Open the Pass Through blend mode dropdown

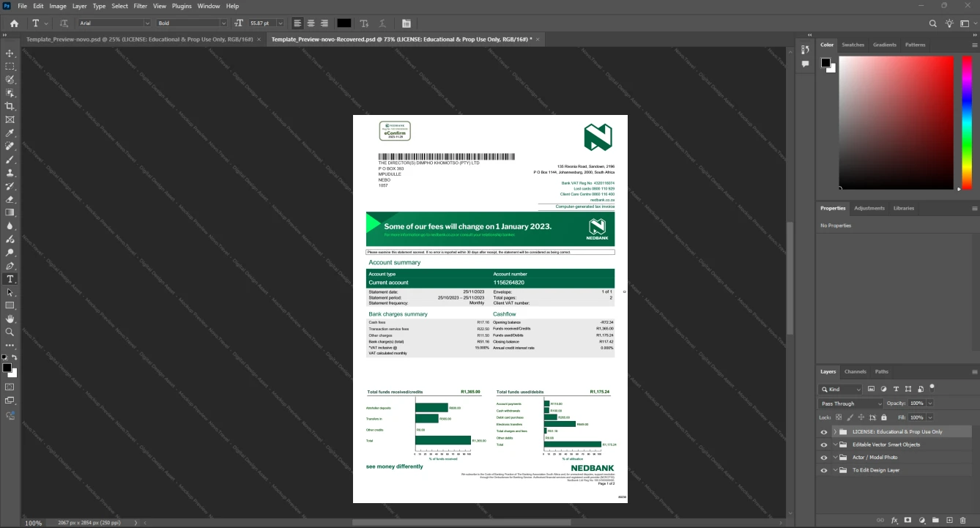coord(851,404)
